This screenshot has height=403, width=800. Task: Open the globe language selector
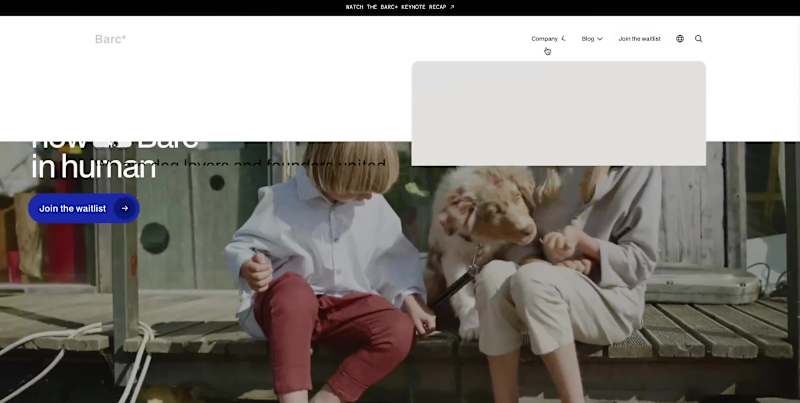pos(680,39)
